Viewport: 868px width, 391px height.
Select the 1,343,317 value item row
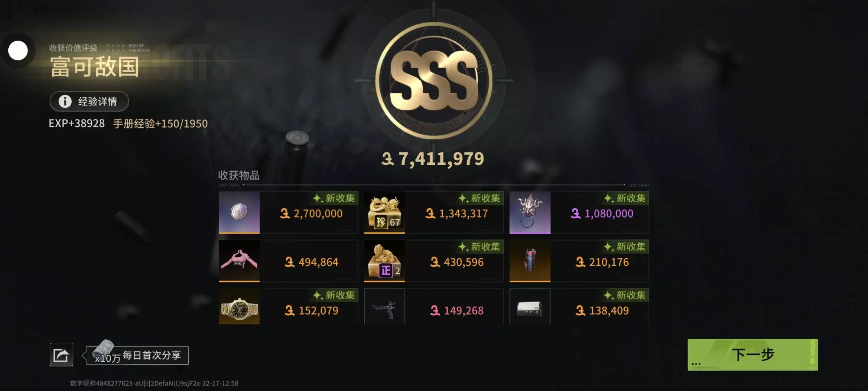tap(434, 213)
